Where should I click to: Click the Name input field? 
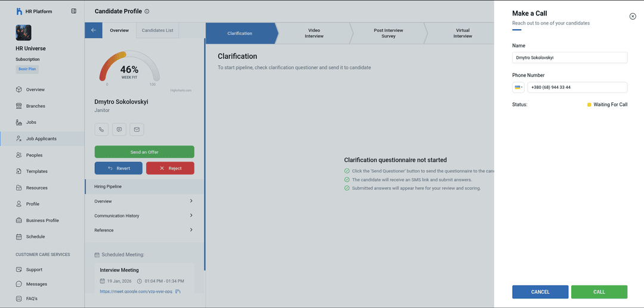pyautogui.click(x=569, y=58)
